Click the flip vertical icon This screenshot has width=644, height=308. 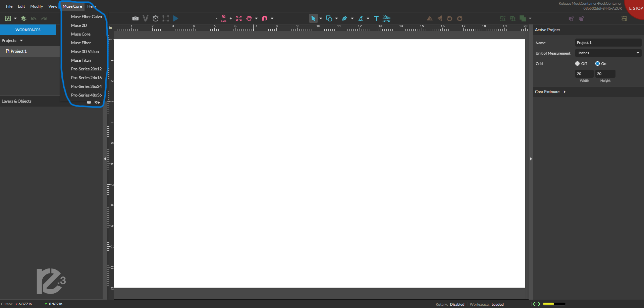440,18
